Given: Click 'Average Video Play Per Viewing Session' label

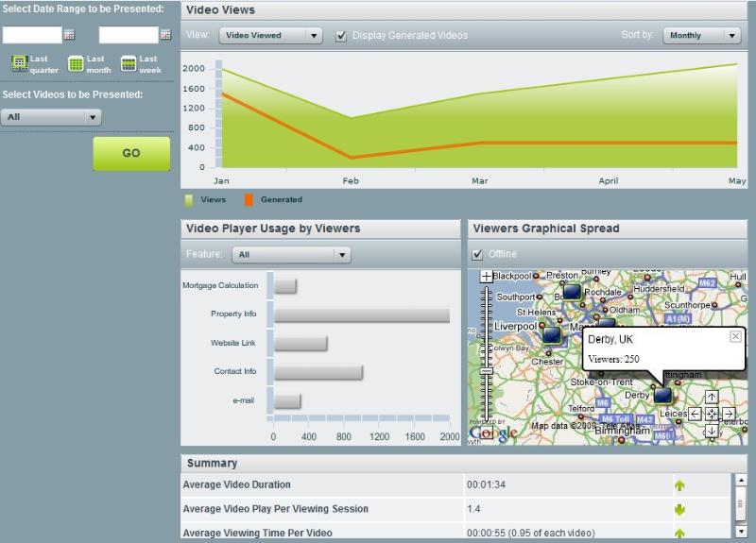Looking at the screenshot, I should pyautogui.click(x=275, y=509).
